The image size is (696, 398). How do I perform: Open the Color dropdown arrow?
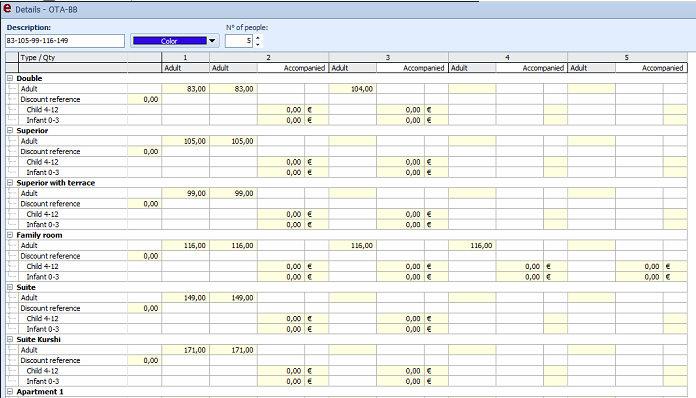click(x=212, y=41)
